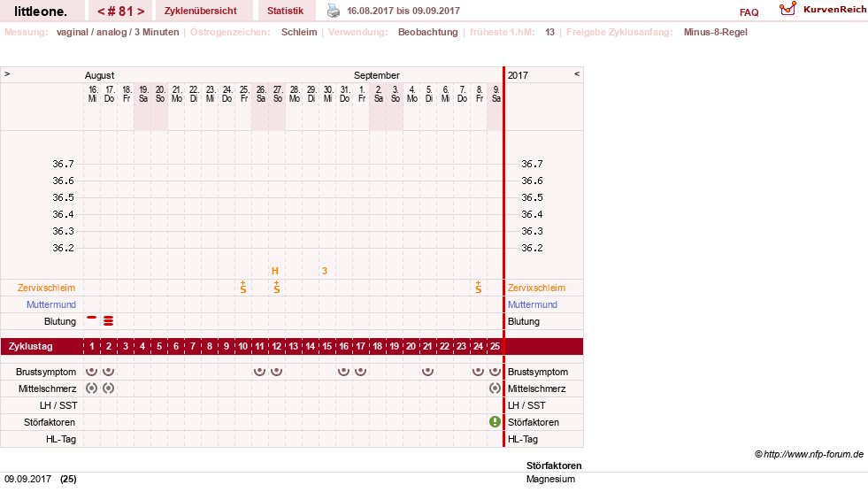Click the Mittelschmerz icon on cycle day 25

click(x=495, y=388)
